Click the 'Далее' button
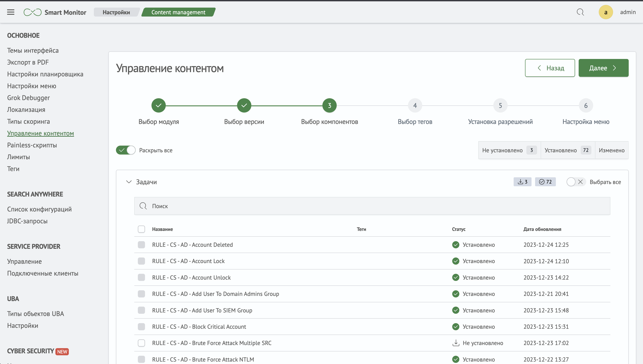 pyautogui.click(x=603, y=68)
